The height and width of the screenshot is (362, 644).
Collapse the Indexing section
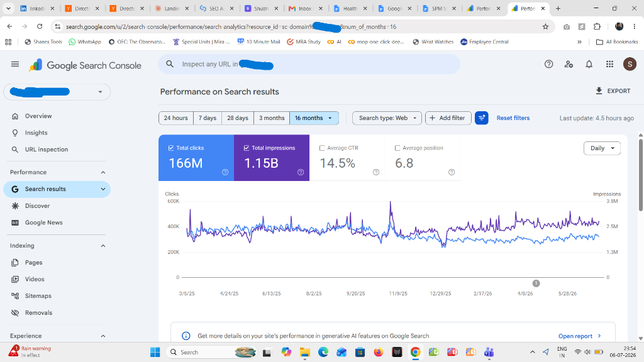pyautogui.click(x=103, y=246)
